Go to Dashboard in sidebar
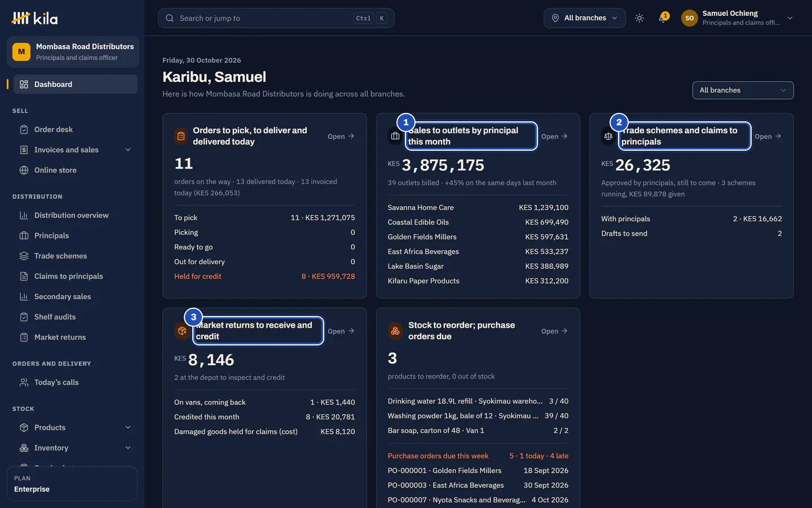Image resolution: width=812 pixels, height=508 pixels. tap(76, 84)
